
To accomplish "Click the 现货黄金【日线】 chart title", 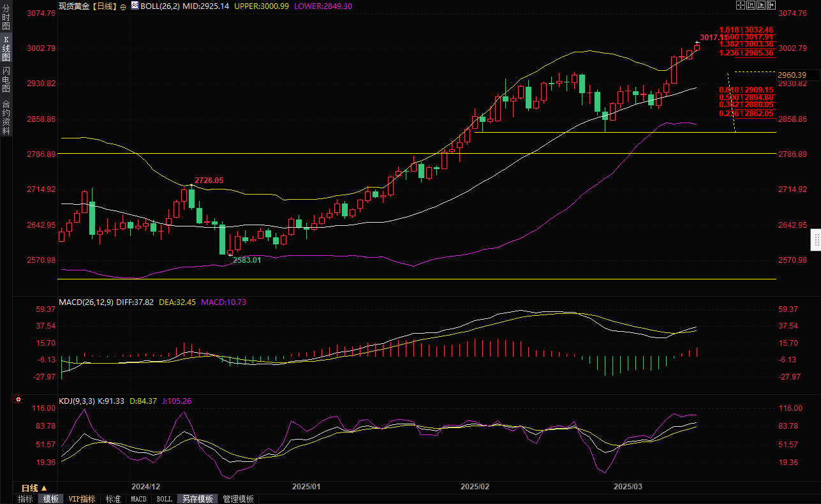I will (x=87, y=6).
